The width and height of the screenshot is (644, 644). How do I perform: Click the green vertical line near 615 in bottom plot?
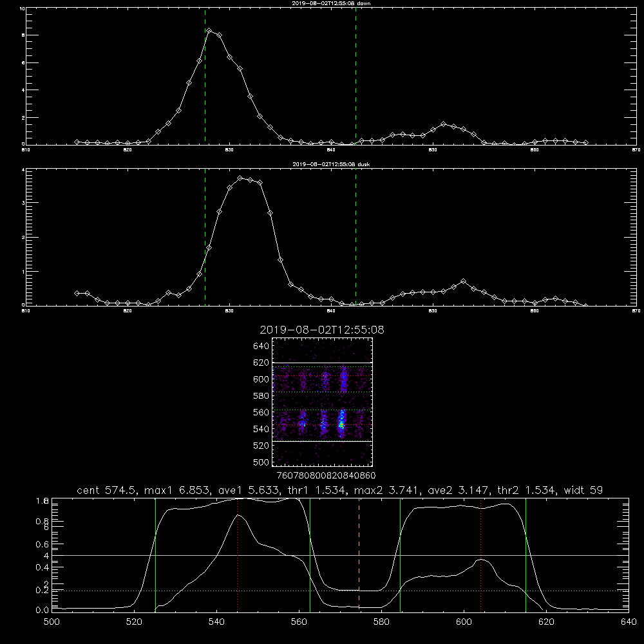tap(526, 554)
